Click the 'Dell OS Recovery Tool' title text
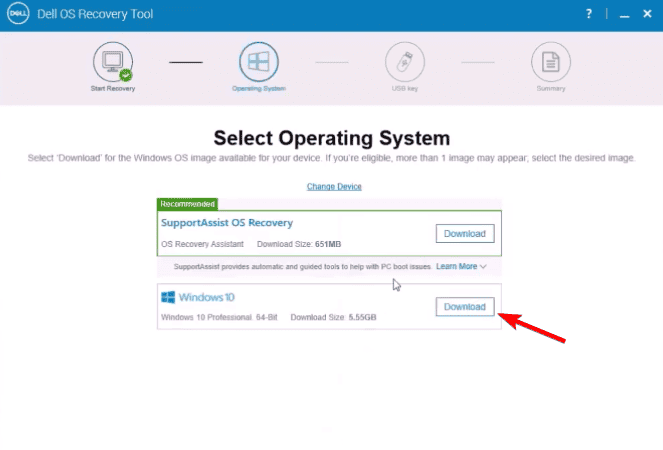The height and width of the screenshot is (450, 663). point(95,14)
